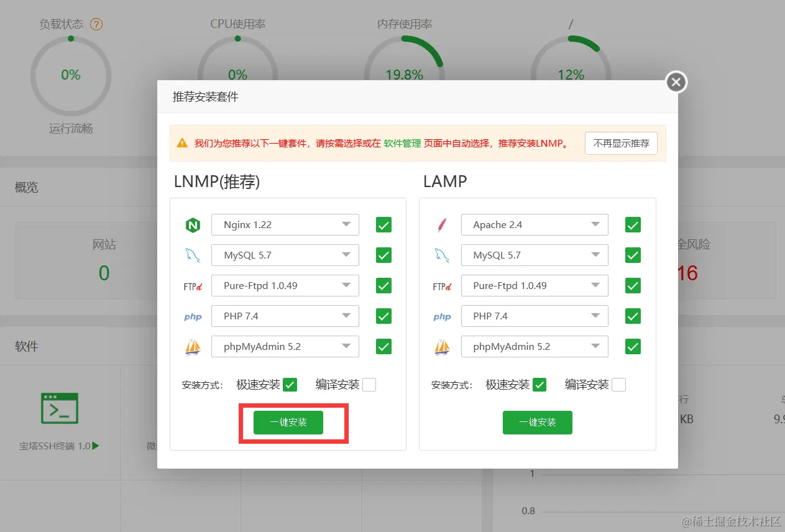The height and width of the screenshot is (532, 785).
Task: Click the phpMyAdmin sailboat icon in LAMP
Action: (x=442, y=347)
